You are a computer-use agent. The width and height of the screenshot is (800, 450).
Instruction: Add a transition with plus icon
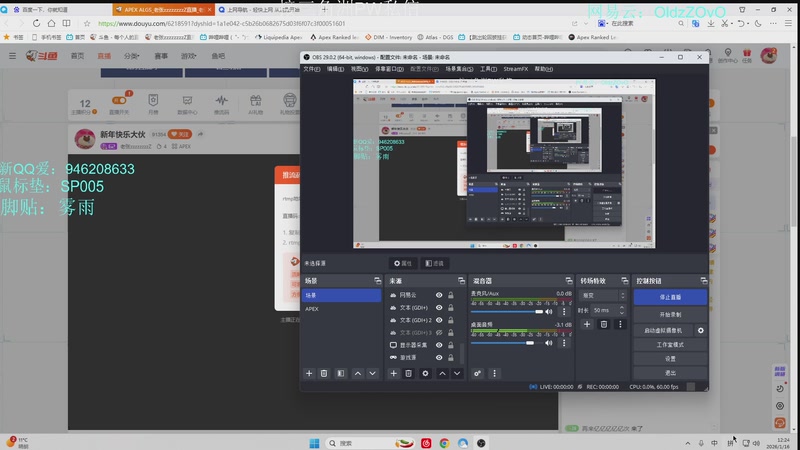tap(587, 324)
